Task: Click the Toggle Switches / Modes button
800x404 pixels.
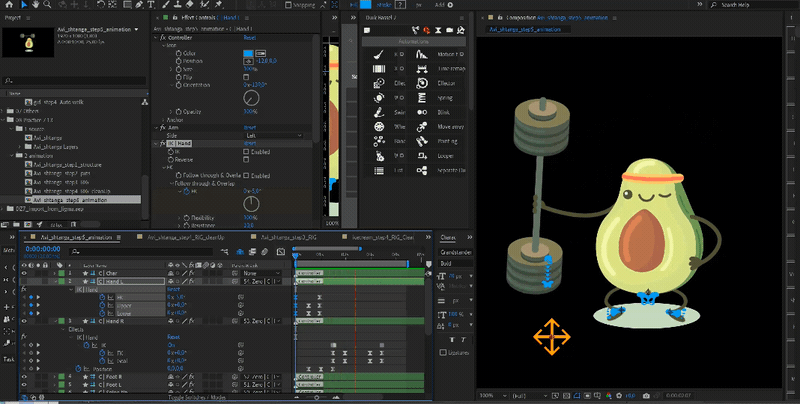Action: pos(195,398)
